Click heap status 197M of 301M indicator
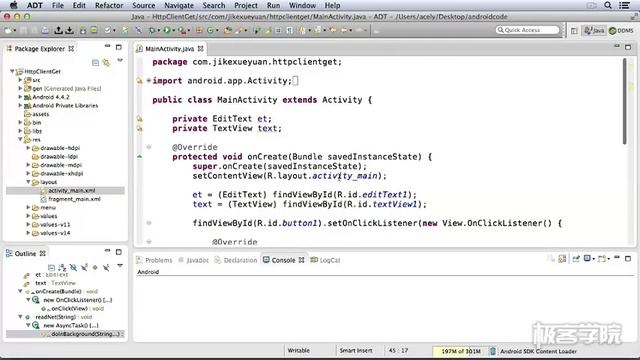This screenshot has height=360, width=640. [x=460, y=351]
